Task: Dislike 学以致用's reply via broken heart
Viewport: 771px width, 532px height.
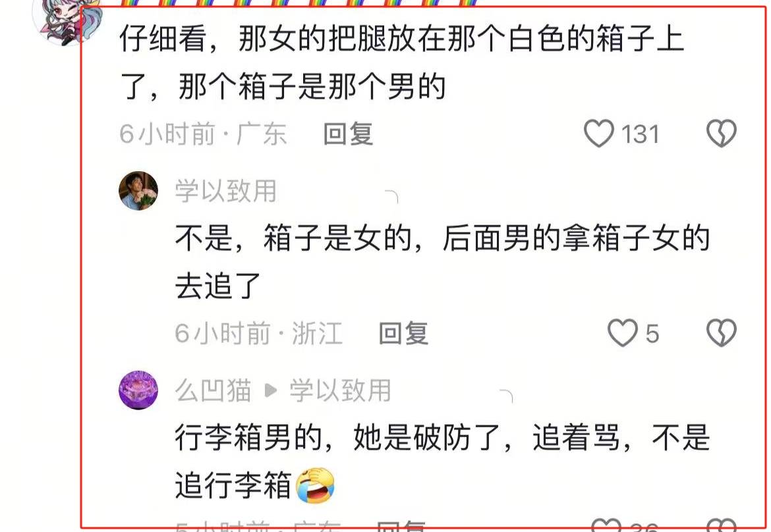Action: (722, 332)
